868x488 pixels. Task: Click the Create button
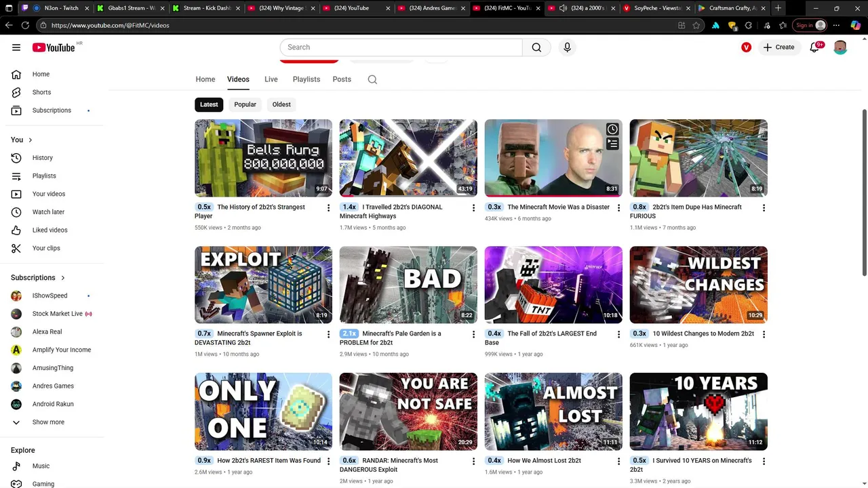pyautogui.click(x=778, y=47)
